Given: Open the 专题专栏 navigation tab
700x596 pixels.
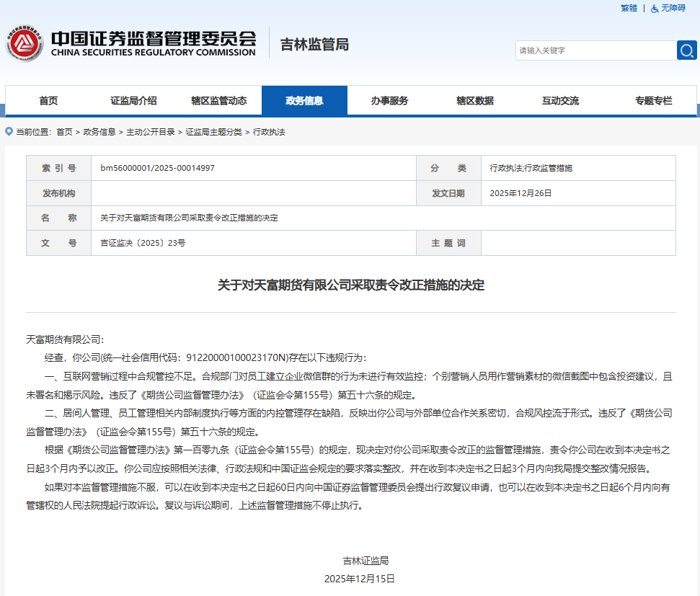Looking at the screenshot, I should click(653, 101).
